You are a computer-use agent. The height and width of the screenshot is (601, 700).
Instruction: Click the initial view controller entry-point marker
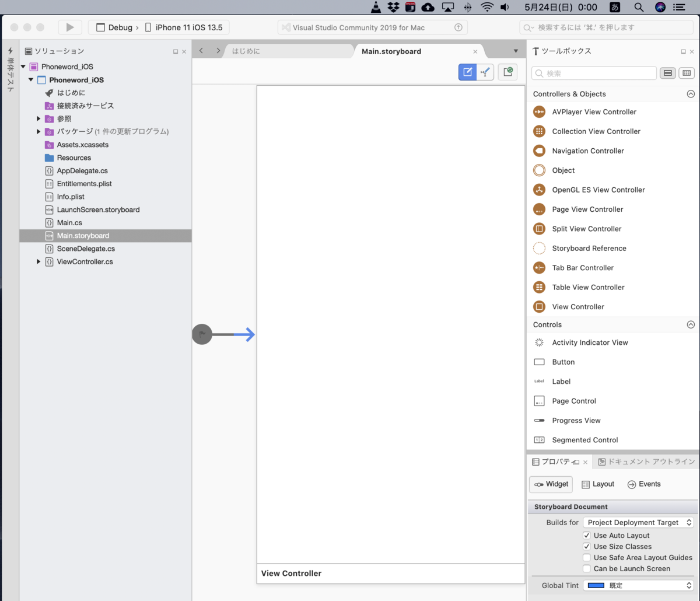coord(202,334)
